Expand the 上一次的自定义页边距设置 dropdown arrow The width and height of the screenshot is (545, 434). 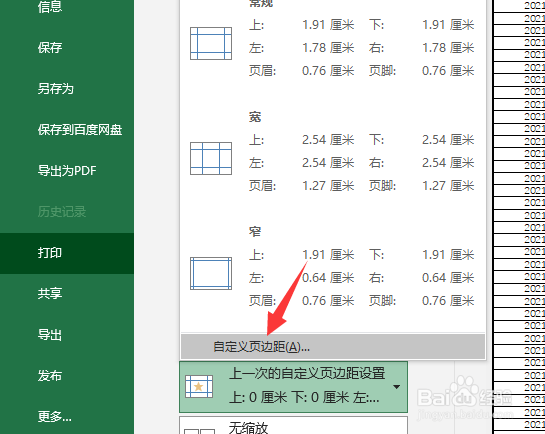[396, 387]
